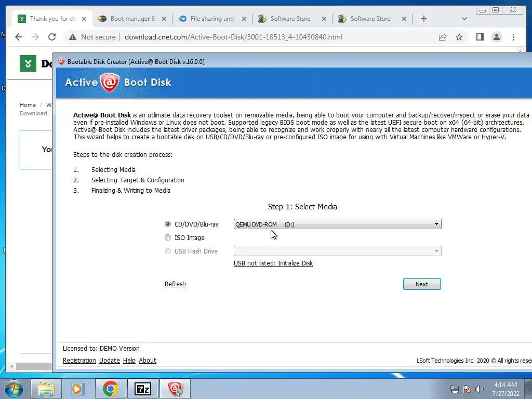Expand the USB Flash Drive dropdown list
Screen dimensions: 532x399
(337, 251)
